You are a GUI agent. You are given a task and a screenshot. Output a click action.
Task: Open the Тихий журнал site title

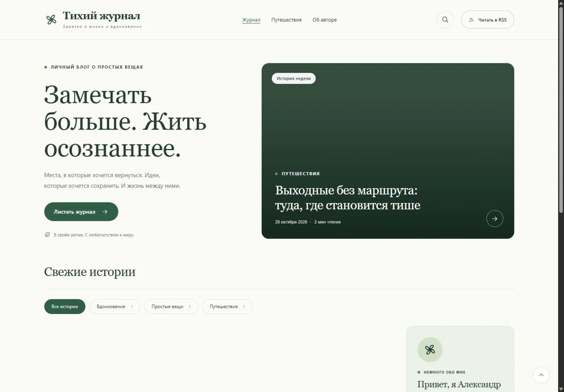(x=101, y=16)
